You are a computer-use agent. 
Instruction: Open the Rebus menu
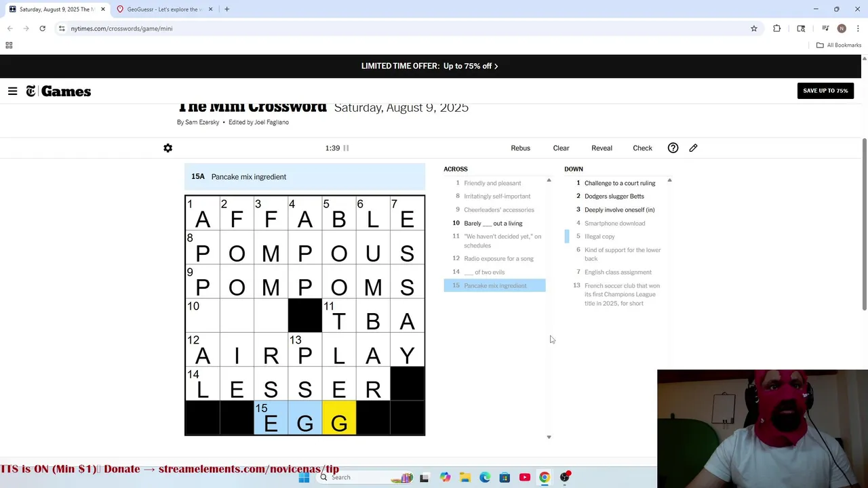click(x=520, y=148)
